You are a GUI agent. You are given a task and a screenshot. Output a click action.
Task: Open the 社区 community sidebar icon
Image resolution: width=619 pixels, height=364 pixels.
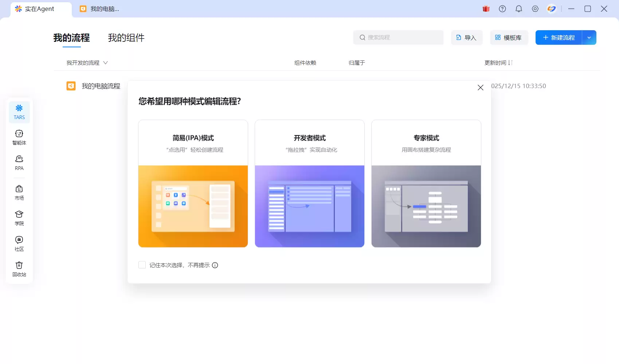(19, 244)
